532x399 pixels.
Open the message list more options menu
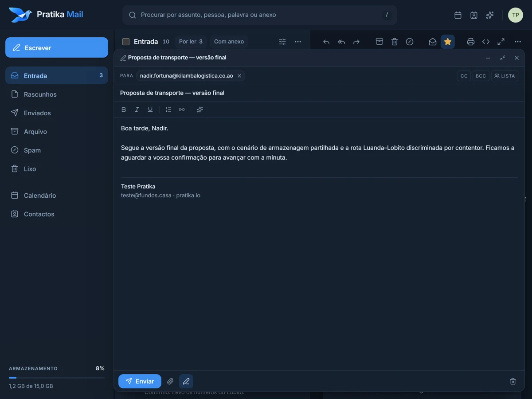pyautogui.click(x=298, y=42)
